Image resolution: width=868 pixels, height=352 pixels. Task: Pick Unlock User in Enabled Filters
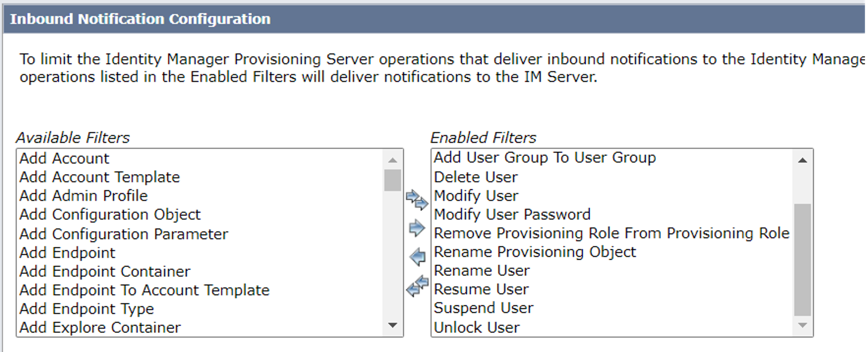(x=477, y=327)
